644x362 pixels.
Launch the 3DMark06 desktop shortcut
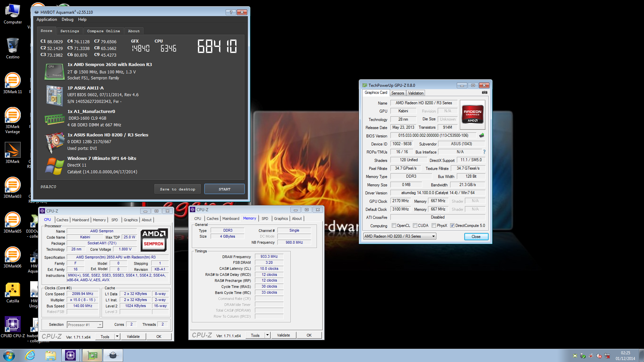click(x=13, y=258)
